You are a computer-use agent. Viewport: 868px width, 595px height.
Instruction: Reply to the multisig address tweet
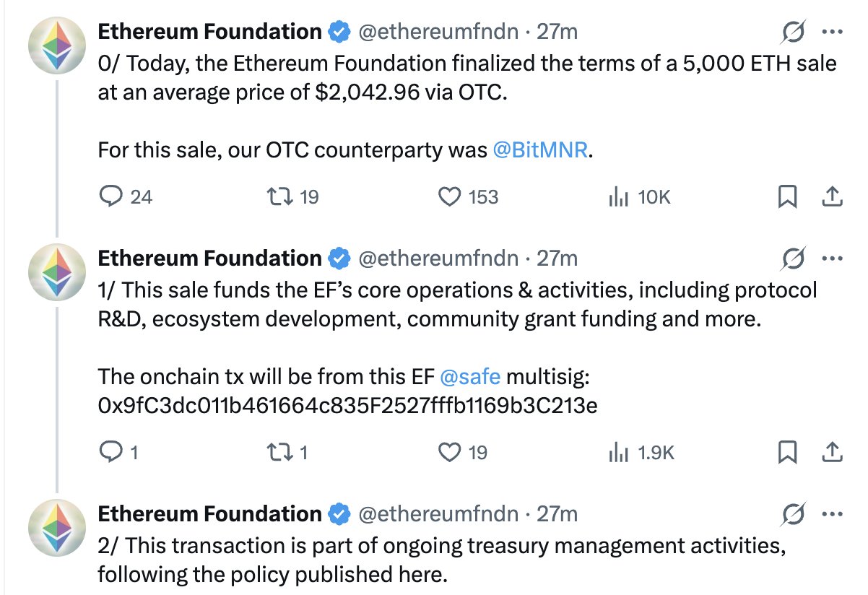point(111,452)
